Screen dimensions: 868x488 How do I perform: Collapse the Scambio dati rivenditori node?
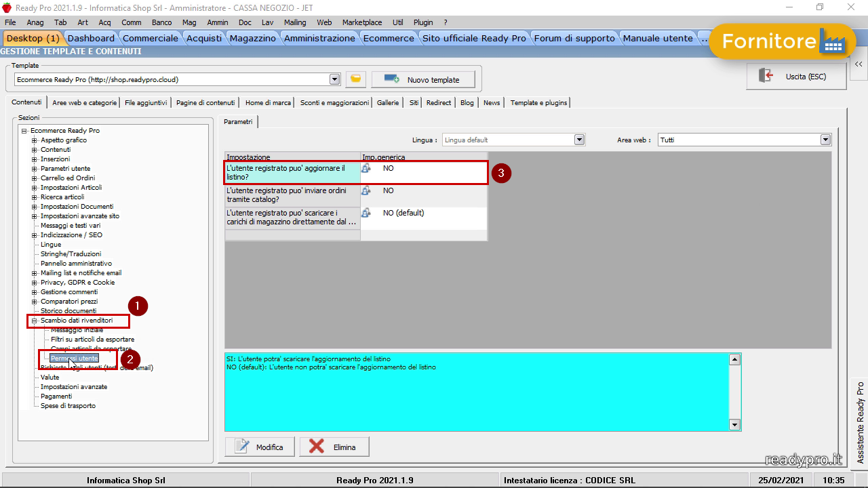coord(35,321)
